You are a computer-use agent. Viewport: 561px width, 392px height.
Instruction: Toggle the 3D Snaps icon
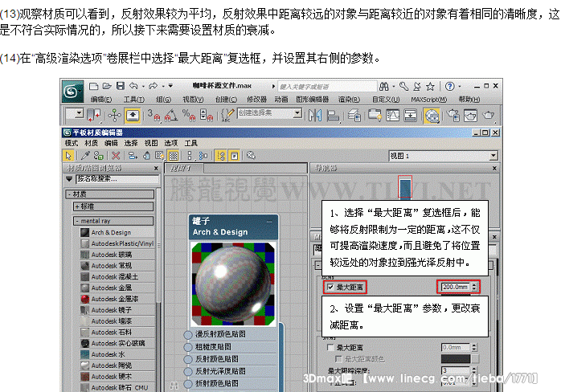pos(154,115)
